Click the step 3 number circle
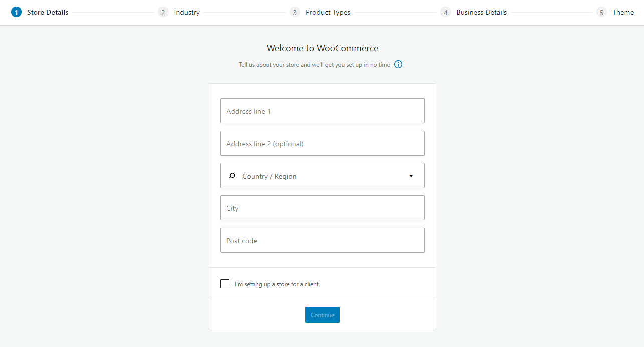Image resolution: width=644 pixels, height=347 pixels. pyautogui.click(x=295, y=12)
